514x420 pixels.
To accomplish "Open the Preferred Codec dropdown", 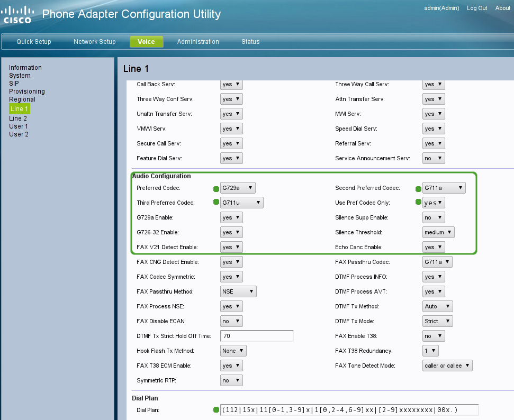I will tap(238, 188).
